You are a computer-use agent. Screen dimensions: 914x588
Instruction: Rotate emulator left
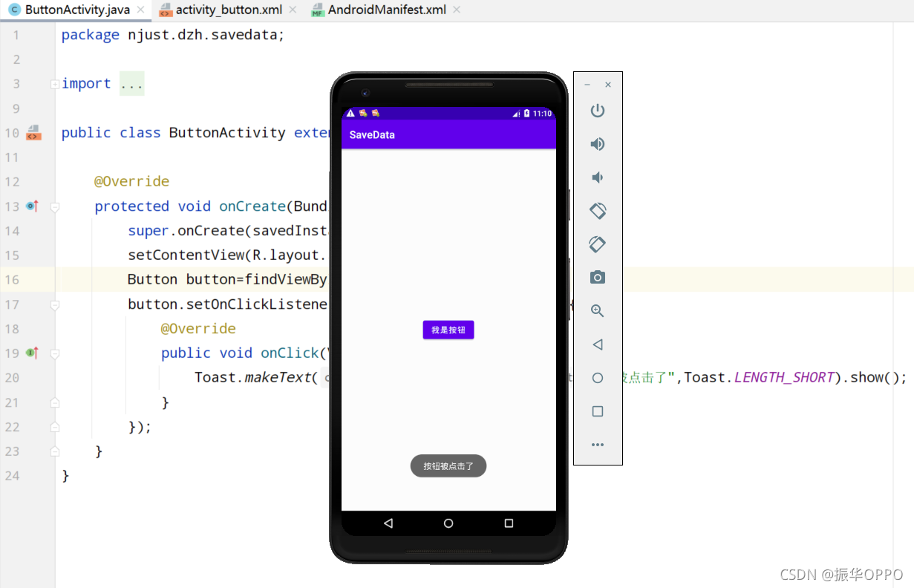pyautogui.click(x=598, y=211)
